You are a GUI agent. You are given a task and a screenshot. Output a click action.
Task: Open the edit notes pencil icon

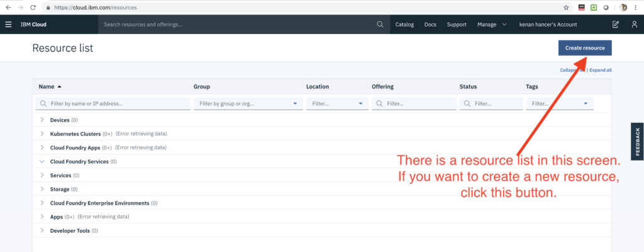[x=615, y=25]
